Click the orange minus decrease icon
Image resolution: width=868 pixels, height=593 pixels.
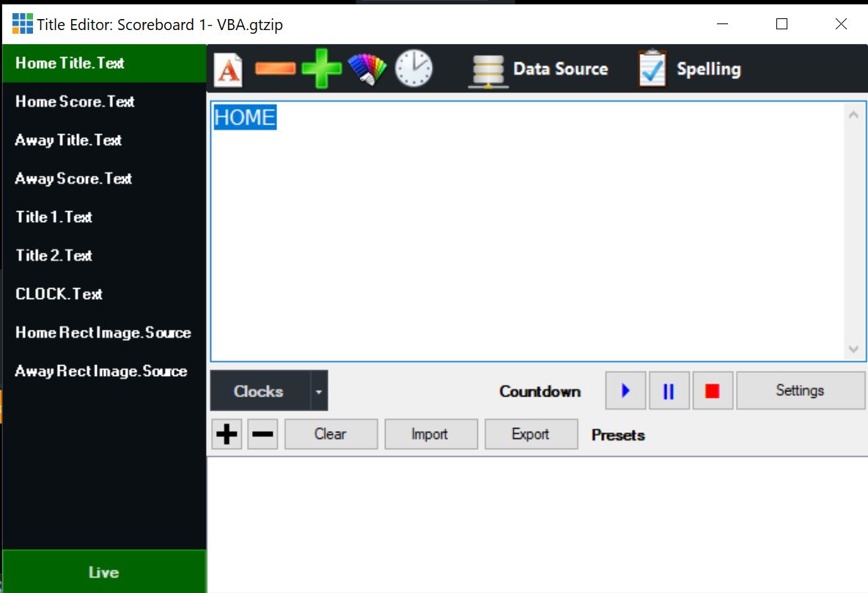(x=275, y=69)
